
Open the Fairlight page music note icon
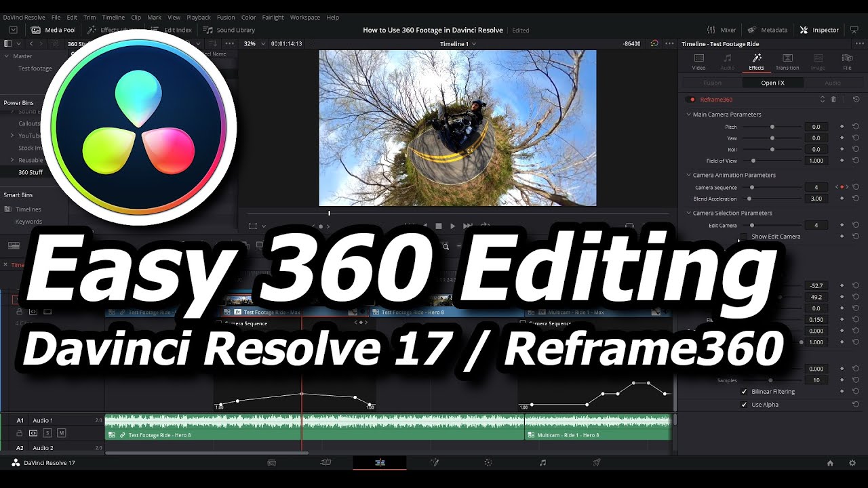[x=542, y=463]
